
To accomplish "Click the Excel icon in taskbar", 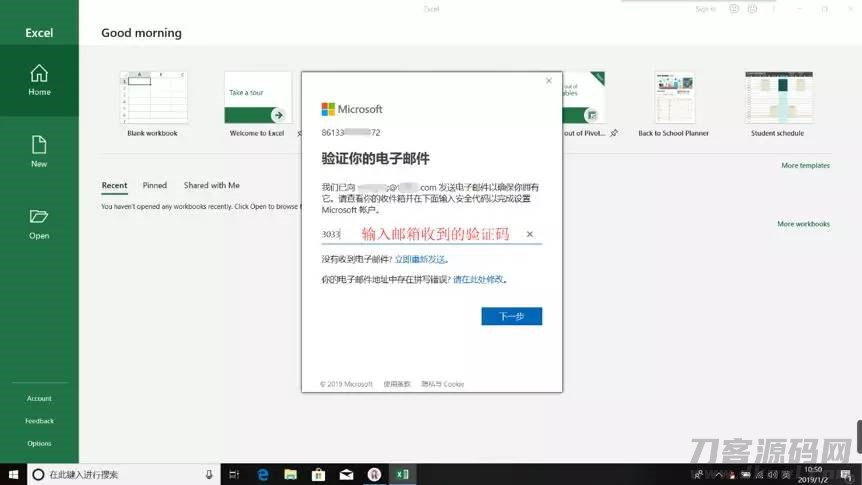I will (x=402, y=474).
